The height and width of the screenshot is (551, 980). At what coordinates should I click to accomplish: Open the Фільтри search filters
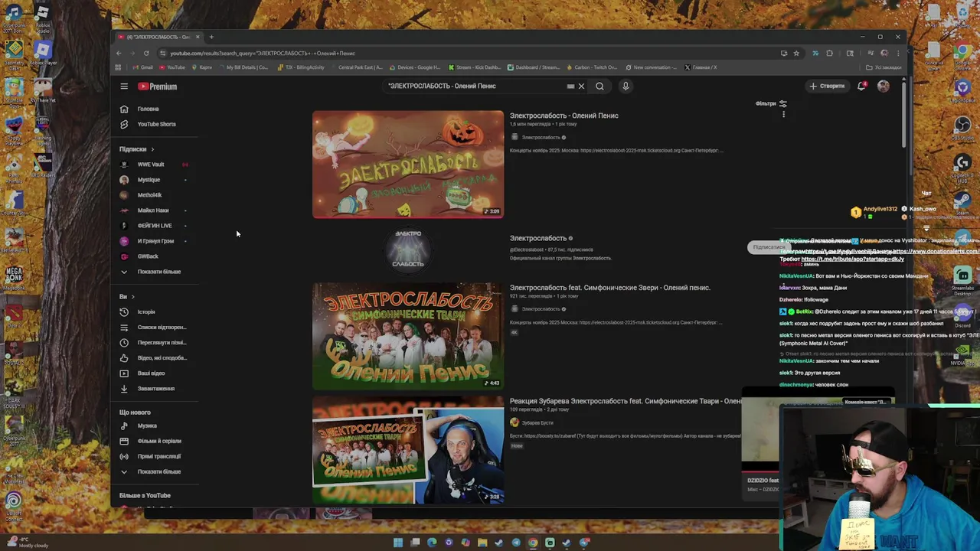[x=771, y=103]
